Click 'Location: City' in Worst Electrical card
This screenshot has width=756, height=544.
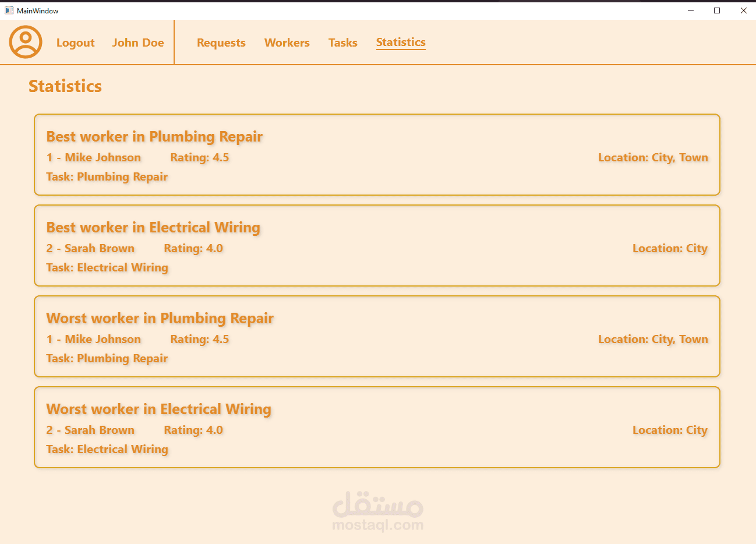point(670,430)
